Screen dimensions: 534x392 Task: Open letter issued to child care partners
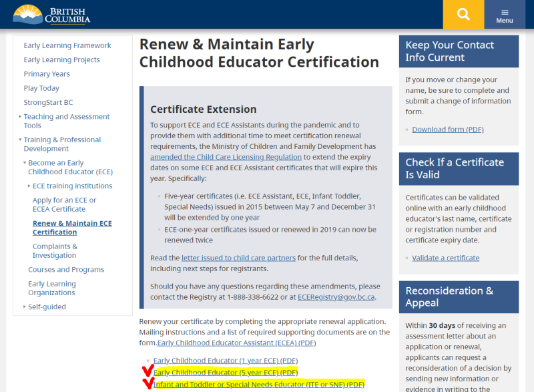click(x=238, y=258)
